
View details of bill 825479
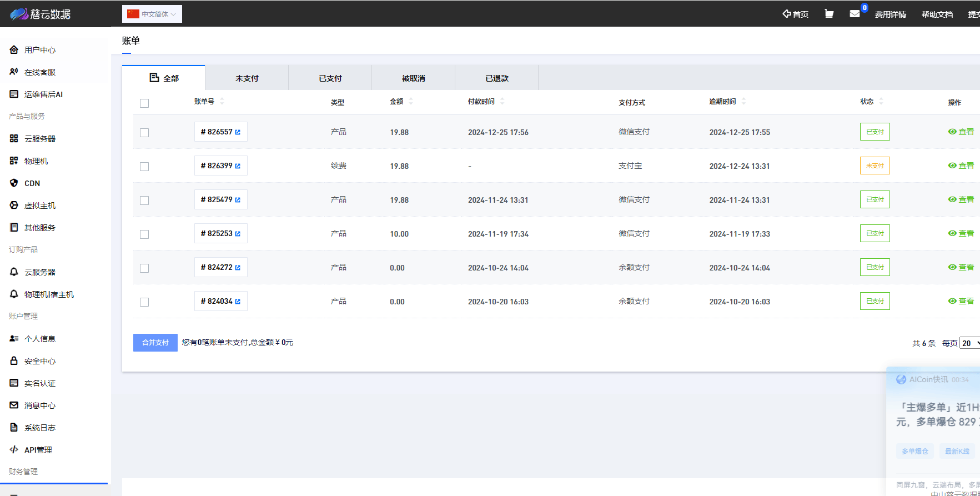coord(961,200)
